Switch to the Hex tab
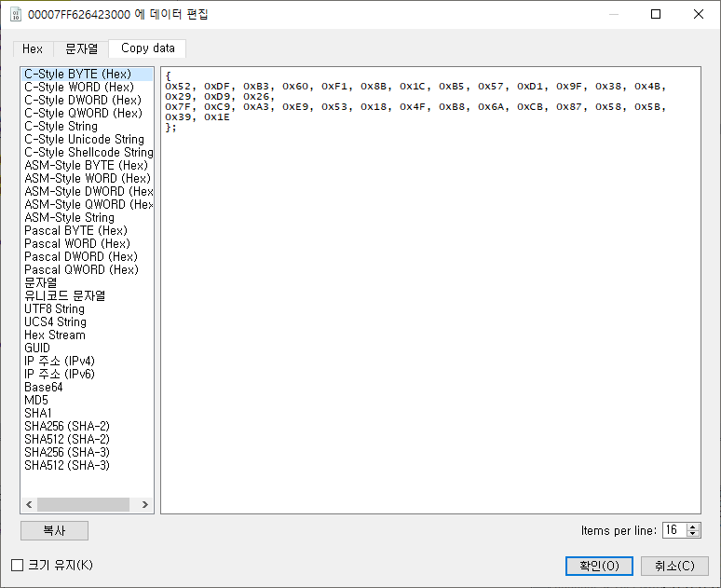 33,48
